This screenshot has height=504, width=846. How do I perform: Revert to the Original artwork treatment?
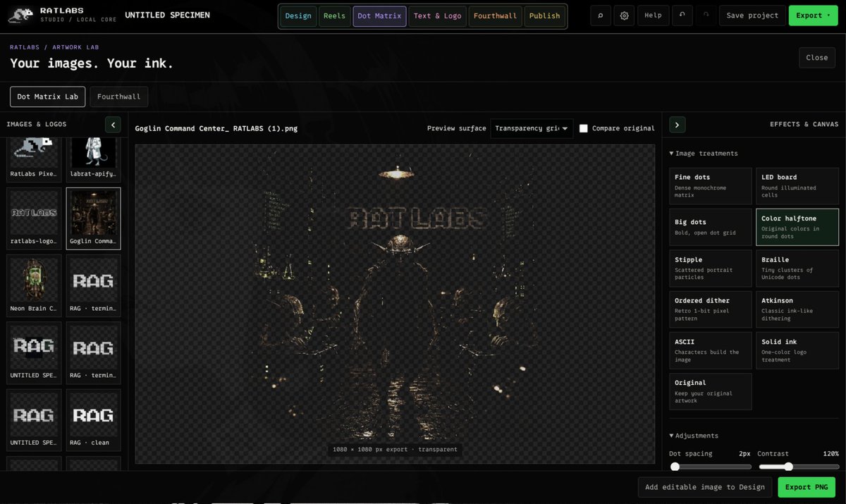point(711,391)
